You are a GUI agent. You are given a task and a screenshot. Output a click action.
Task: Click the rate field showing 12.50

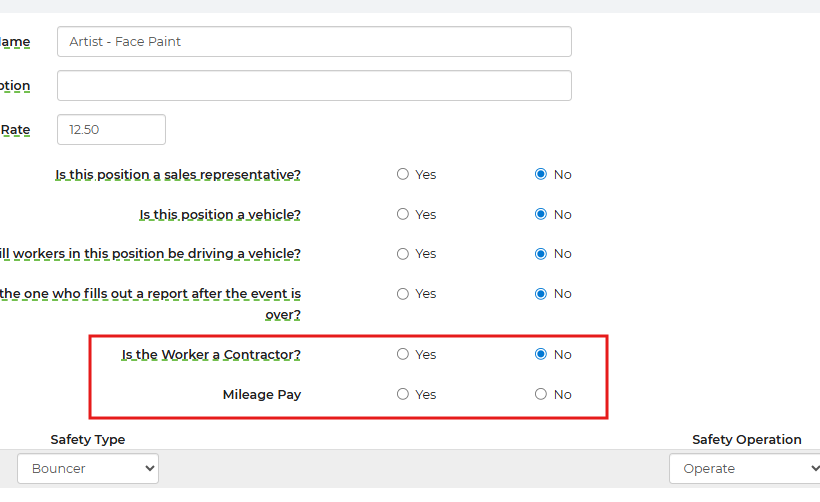111,130
